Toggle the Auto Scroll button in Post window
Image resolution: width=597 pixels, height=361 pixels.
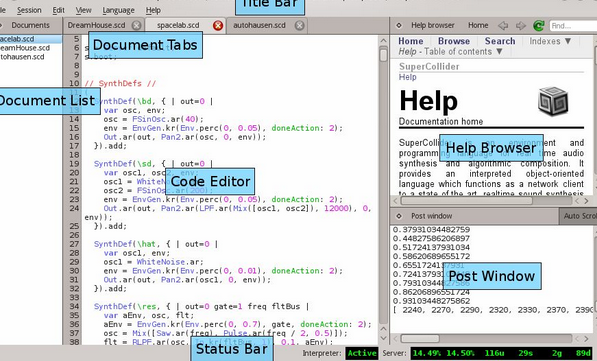[x=578, y=216]
